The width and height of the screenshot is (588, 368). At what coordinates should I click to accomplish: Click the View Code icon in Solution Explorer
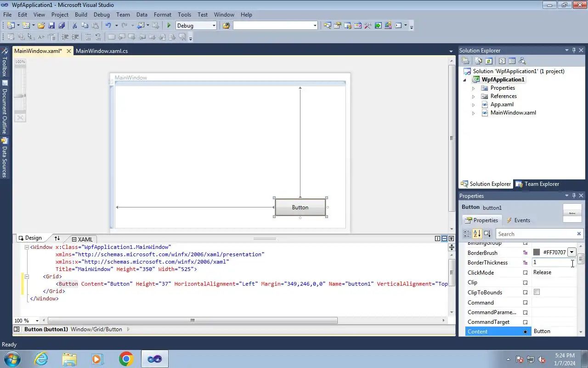[x=502, y=61]
